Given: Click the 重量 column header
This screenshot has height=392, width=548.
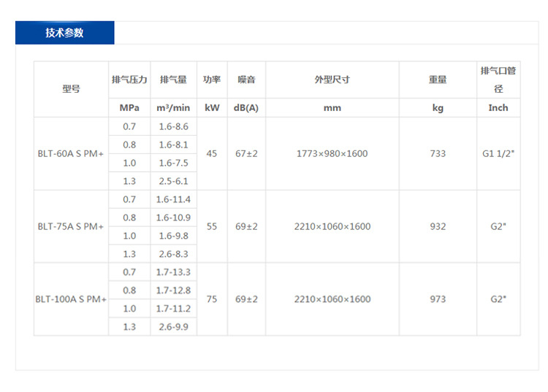Looking at the screenshot, I should click(438, 80).
